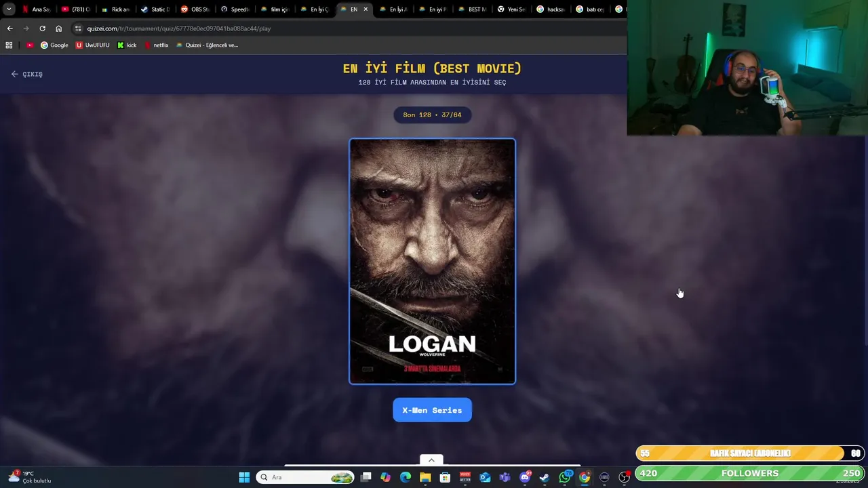This screenshot has width=868, height=488.
Task: Switch to the 'BEST M' tab
Action: pyautogui.click(x=471, y=9)
